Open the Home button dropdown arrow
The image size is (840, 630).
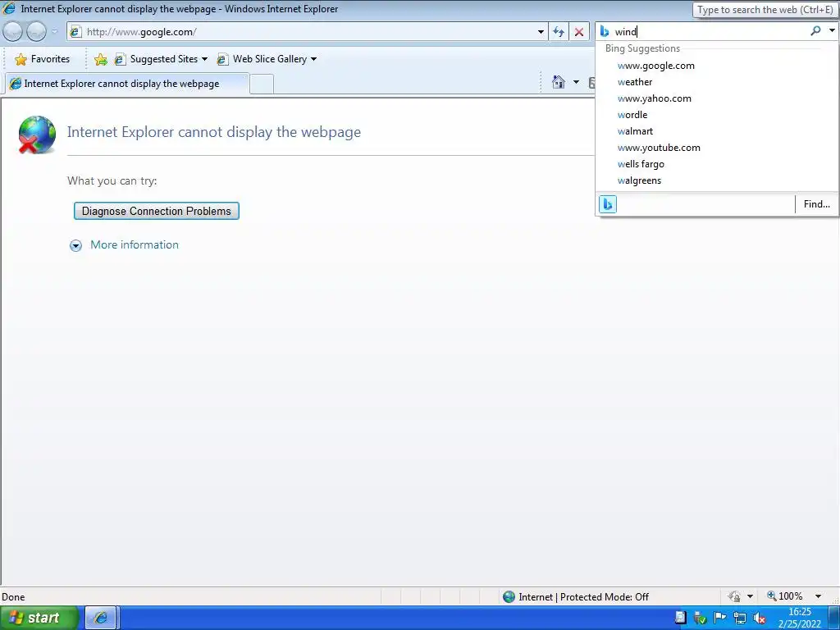click(x=576, y=82)
